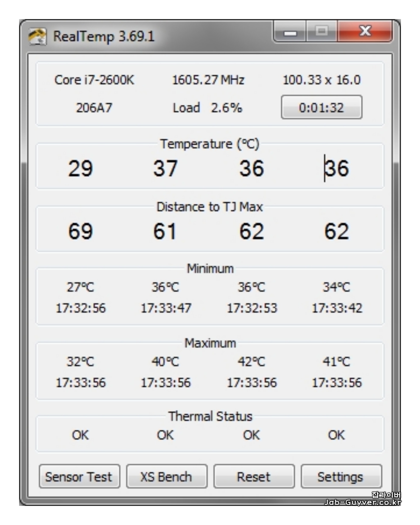Click the 27°C minimum temperature value
420x525 pixels.
81,287
